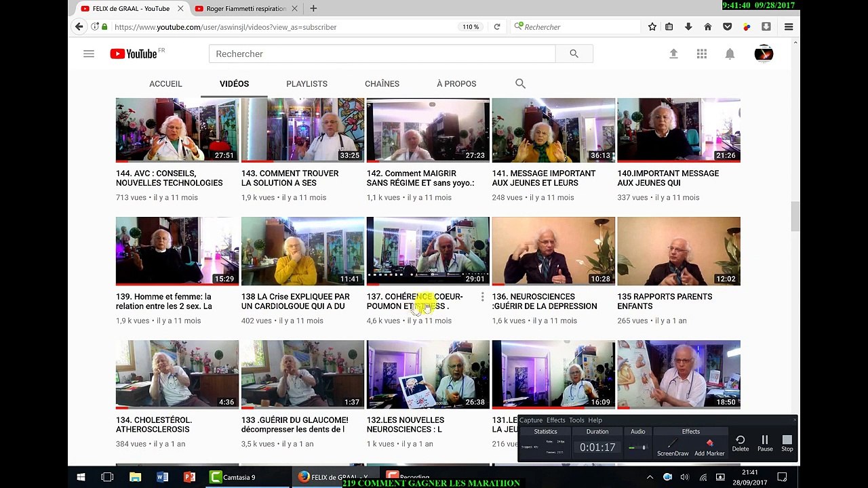This screenshot has width=868, height=488.
Task: Activate ScreenDraw in the recorder
Action: [673, 445]
